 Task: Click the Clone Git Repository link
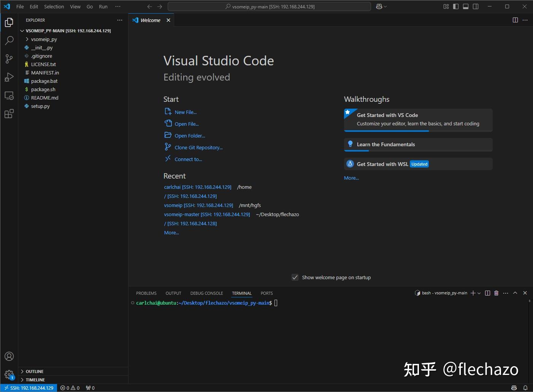click(198, 147)
